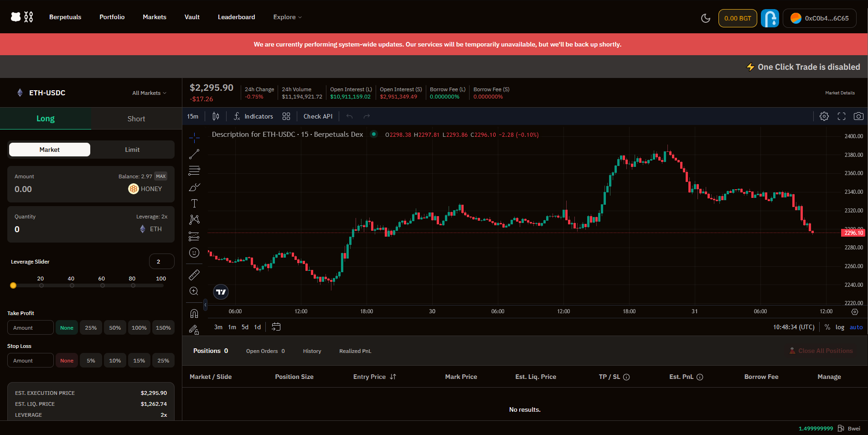Click the candlestick chart style icon
This screenshot has height=435, width=868.
click(216, 116)
